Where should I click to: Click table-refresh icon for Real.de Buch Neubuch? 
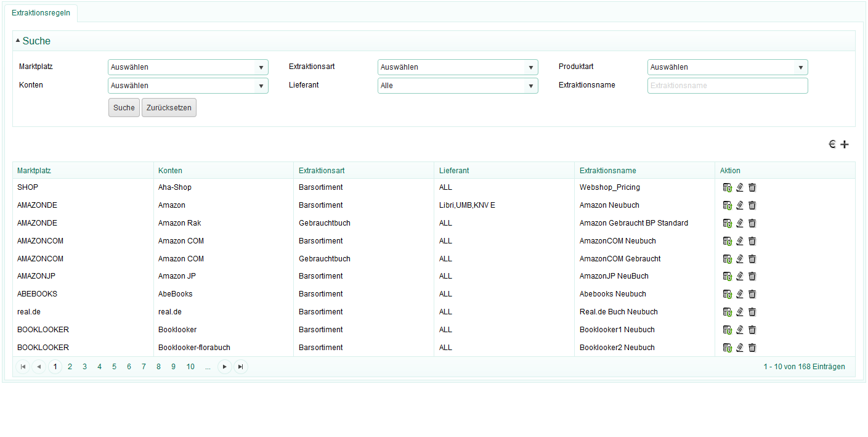click(x=728, y=312)
